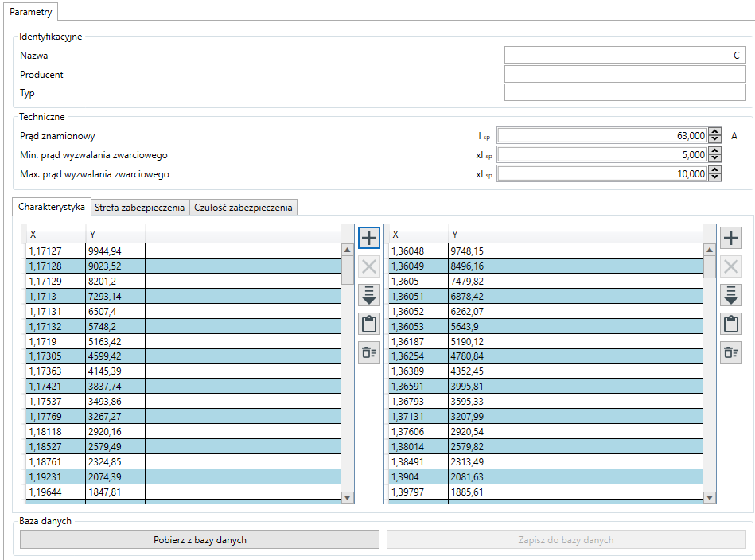Select cell 6878,42 in the right table
The height and width of the screenshot is (560, 755).
pos(478,296)
